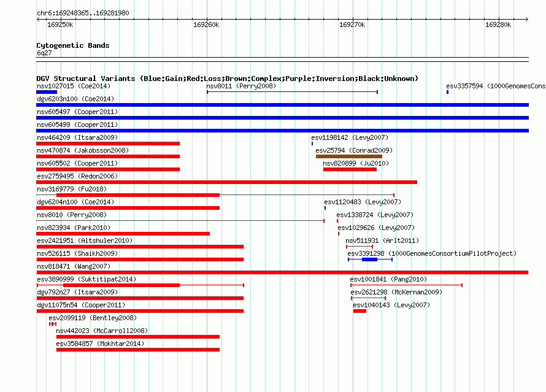Click esv3584857 (Mokhtar2014) label
The image size is (546, 392).
coord(100,344)
